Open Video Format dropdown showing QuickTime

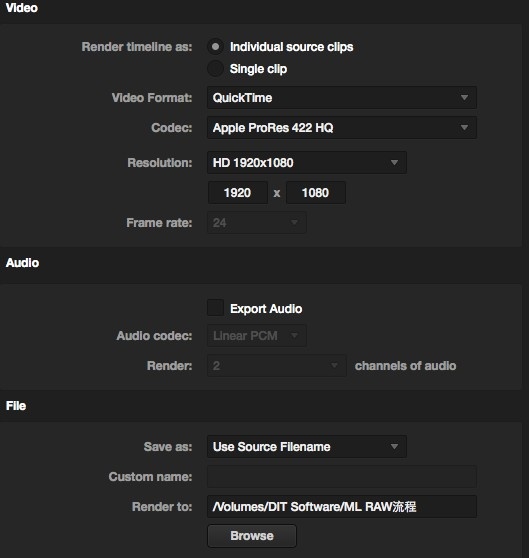pyautogui.click(x=342, y=98)
